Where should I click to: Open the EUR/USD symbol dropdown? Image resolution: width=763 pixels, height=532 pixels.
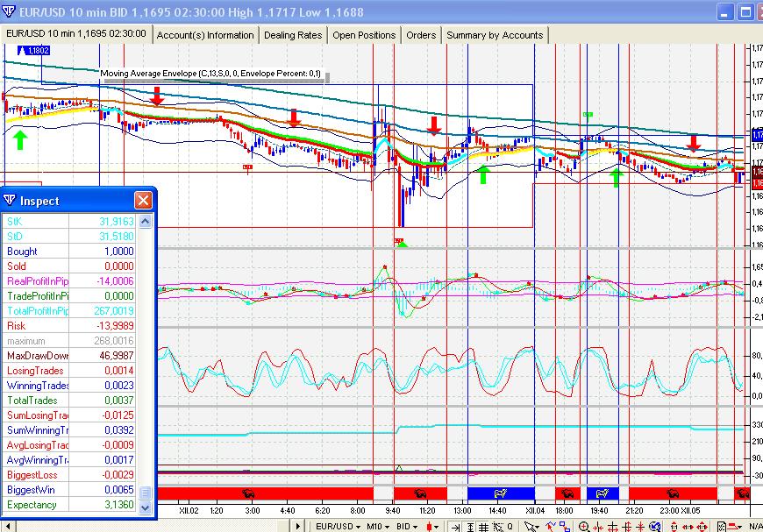point(337,526)
